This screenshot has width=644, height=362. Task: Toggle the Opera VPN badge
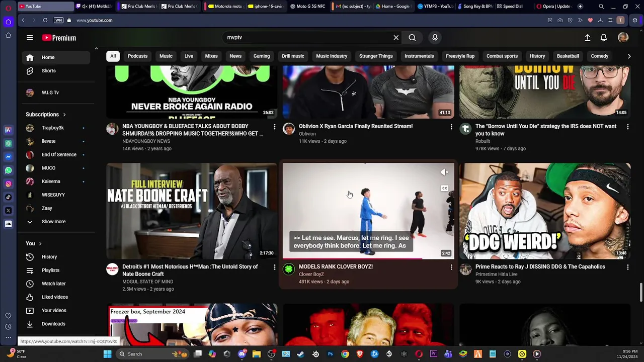tap(58, 20)
